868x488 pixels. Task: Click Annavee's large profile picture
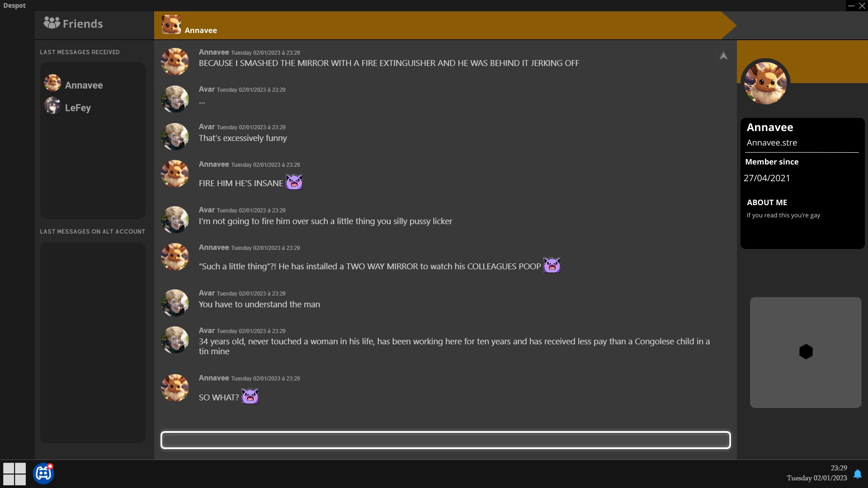(765, 83)
